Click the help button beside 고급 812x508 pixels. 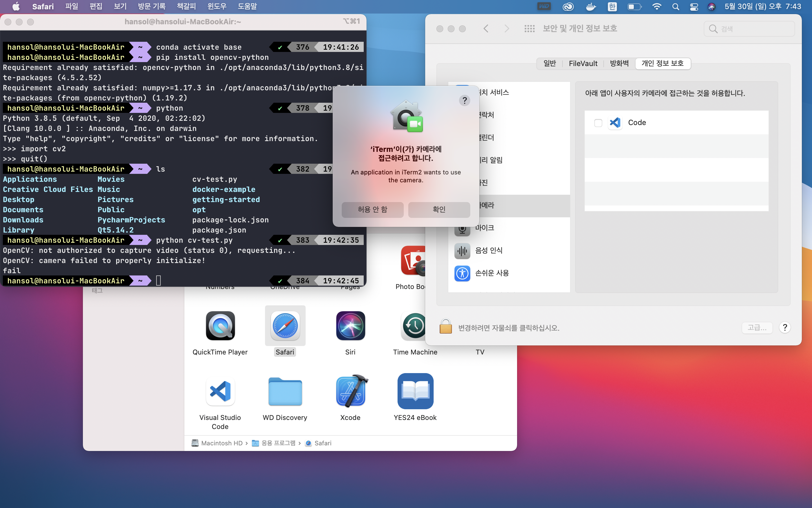(785, 328)
